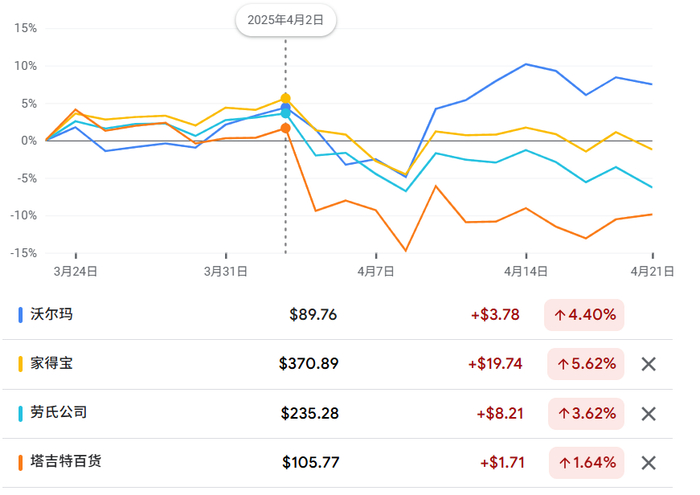This screenshot has width=700, height=495.
Task: Click the orange color marker beside 塔吉特百货
Action: (x=22, y=462)
